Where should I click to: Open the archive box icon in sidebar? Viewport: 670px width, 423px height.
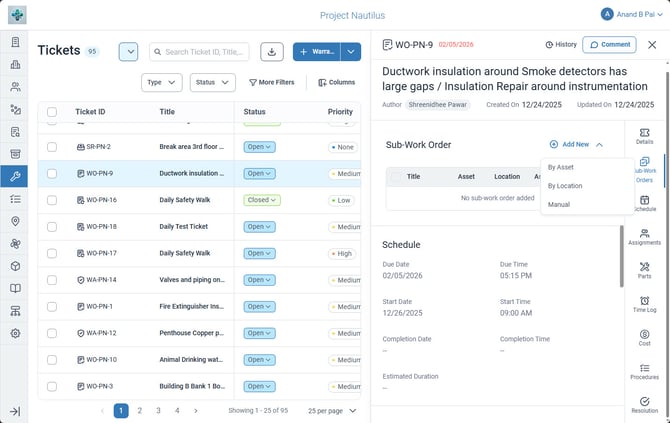15,154
